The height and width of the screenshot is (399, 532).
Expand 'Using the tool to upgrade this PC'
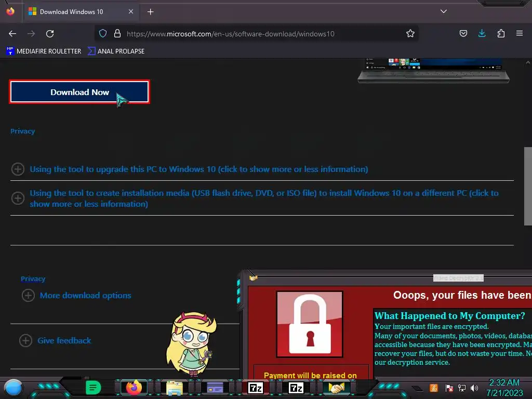(199, 169)
